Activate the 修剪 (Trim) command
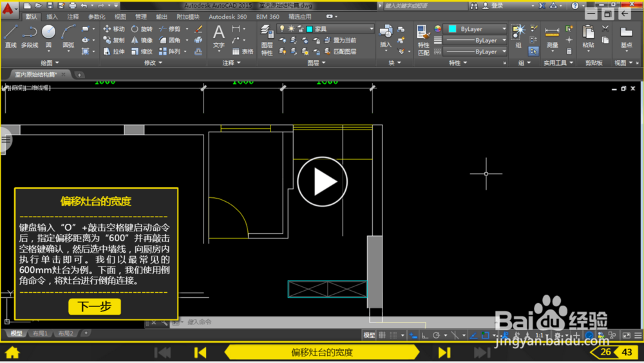Screen dimensions: 644x363 [170, 29]
